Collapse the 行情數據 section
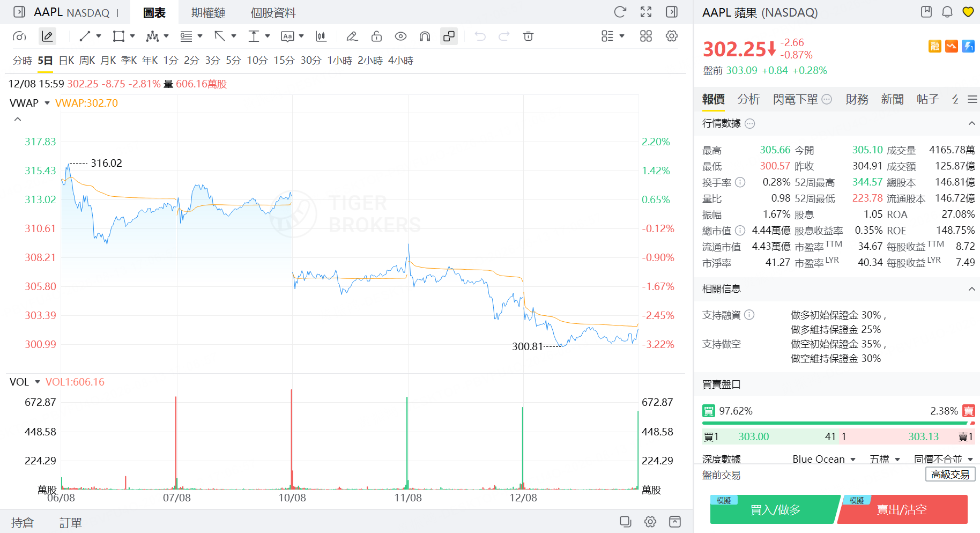 coord(971,123)
